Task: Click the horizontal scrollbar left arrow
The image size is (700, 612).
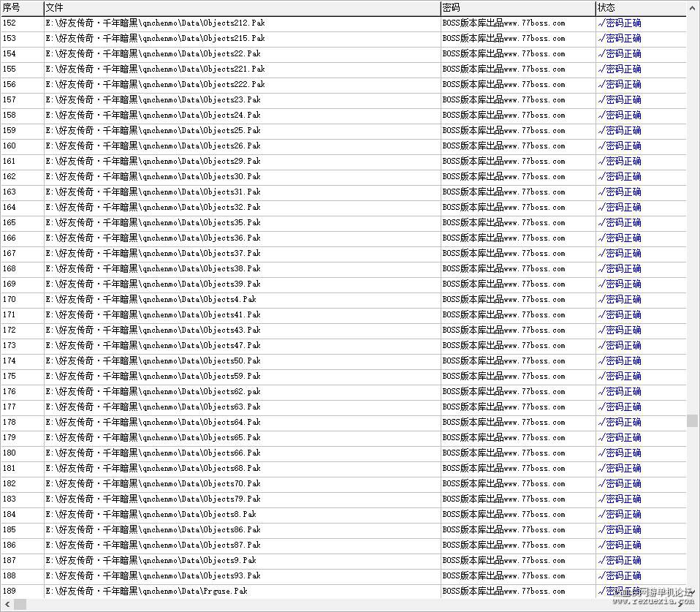Action: coord(7,605)
